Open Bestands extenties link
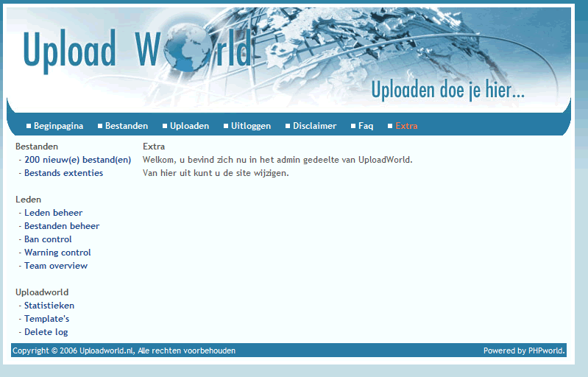 click(x=64, y=173)
